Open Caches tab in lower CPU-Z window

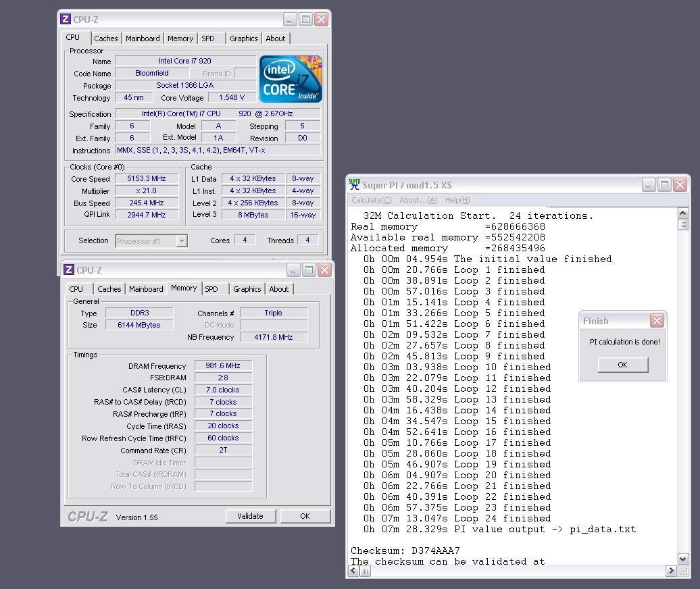(x=109, y=289)
